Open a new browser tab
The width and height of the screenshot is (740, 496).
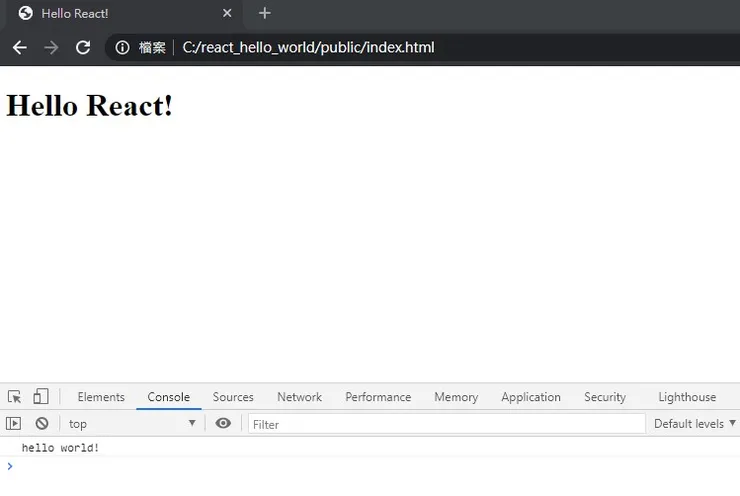click(x=265, y=13)
